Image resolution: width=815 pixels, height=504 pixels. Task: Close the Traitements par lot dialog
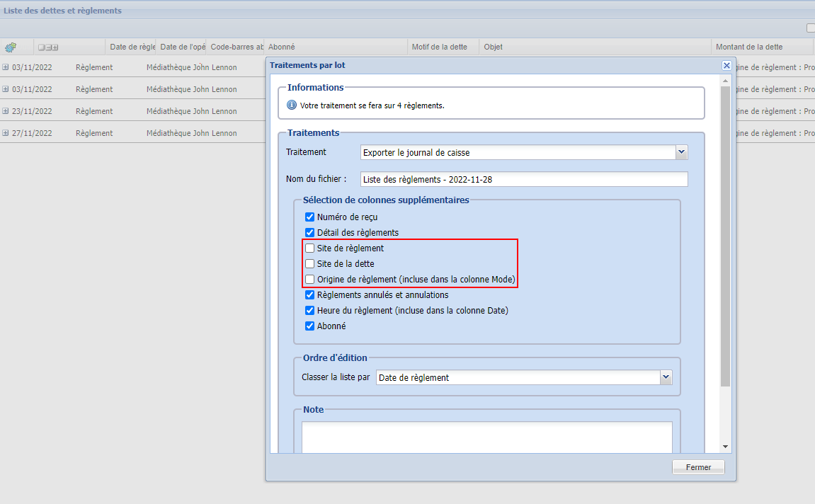point(726,65)
